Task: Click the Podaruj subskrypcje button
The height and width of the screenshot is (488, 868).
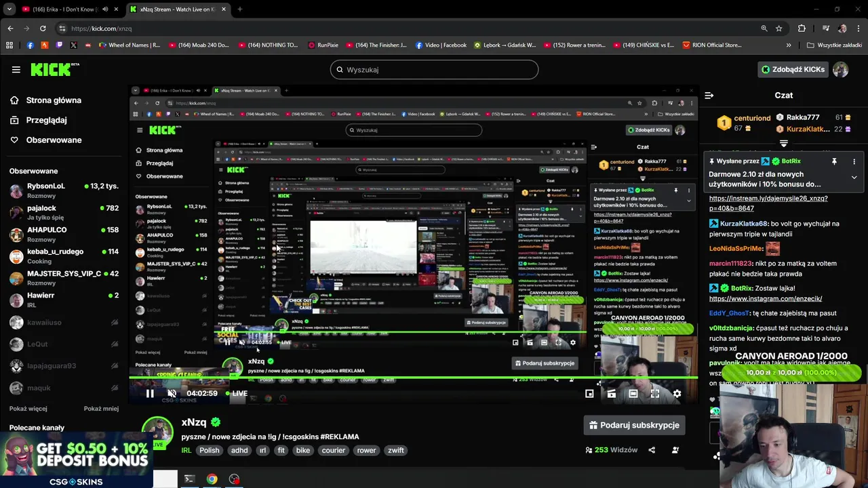Action: [634, 425]
